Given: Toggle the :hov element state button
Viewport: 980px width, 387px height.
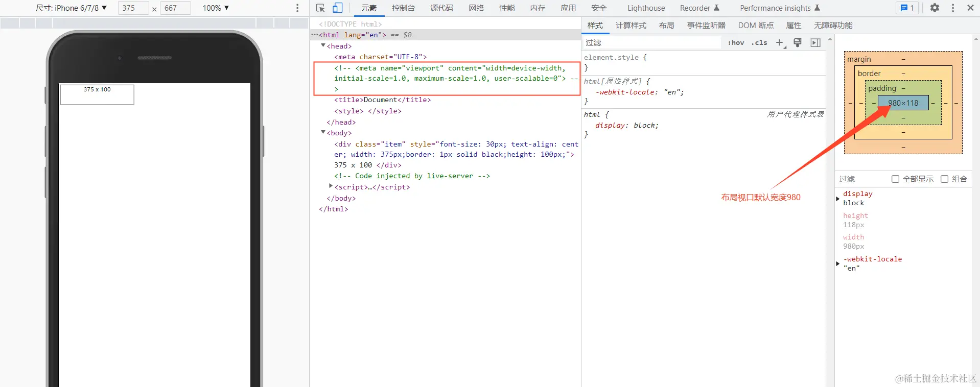Looking at the screenshot, I should (x=736, y=43).
